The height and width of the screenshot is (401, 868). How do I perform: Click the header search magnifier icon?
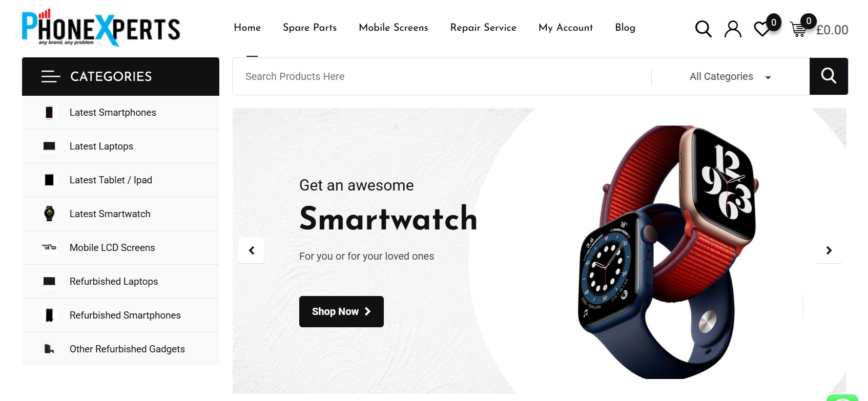(703, 29)
